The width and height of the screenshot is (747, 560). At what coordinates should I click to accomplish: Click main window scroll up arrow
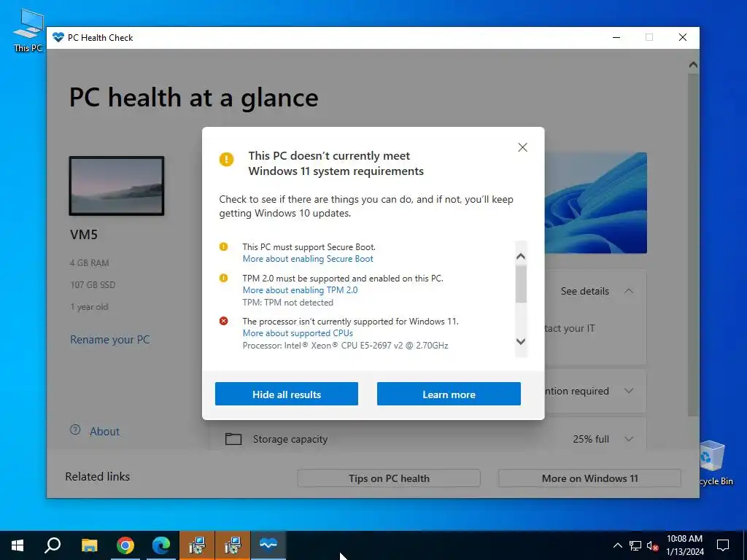click(693, 65)
